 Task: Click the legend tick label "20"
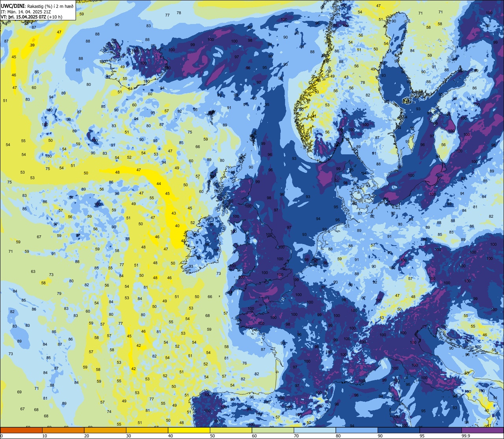click(87, 436)
